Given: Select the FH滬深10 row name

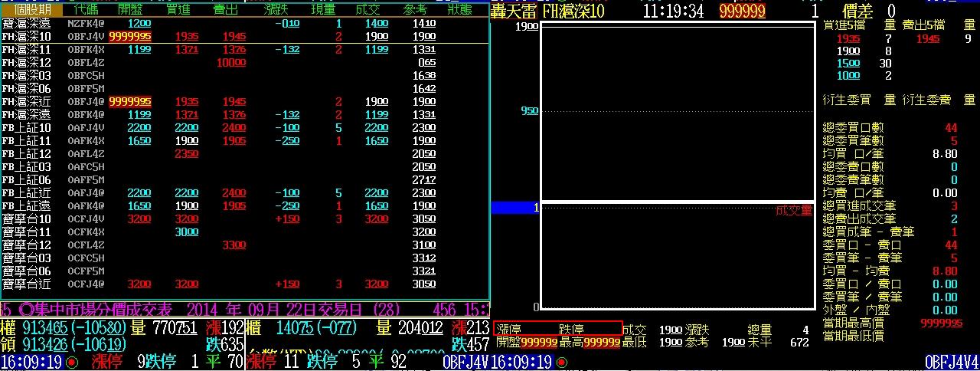Looking at the screenshot, I should point(27,36).
